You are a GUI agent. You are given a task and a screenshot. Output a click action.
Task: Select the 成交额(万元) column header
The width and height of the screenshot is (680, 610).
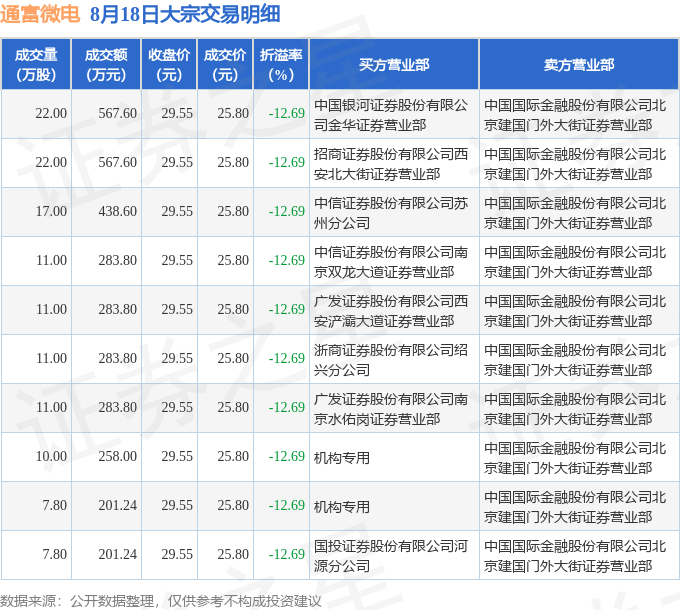coord(106,65)
